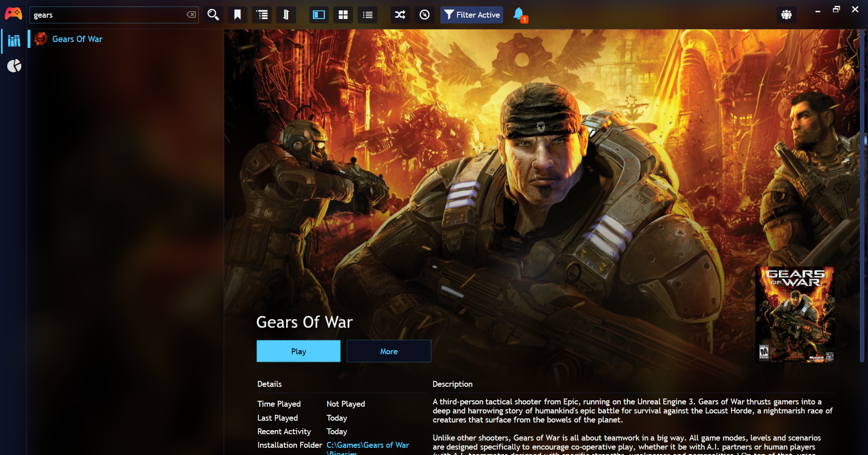Click the "Recent Activity" label
Viewport: 868px width, 455px height.
(x=284, y=432)
